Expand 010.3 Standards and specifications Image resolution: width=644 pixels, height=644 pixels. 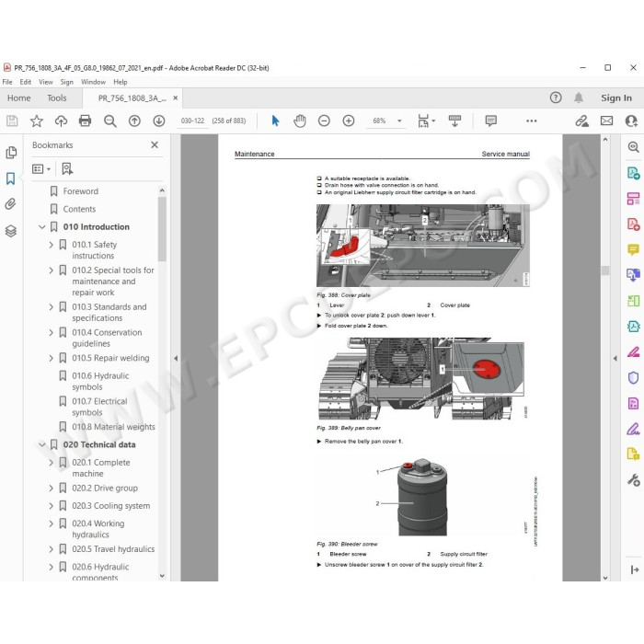(51, 306)
